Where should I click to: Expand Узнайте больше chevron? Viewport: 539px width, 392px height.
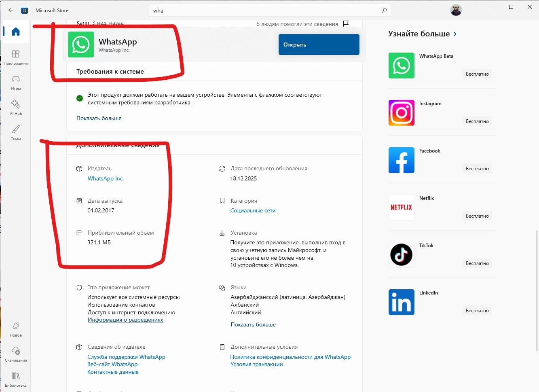pos(455,34)
